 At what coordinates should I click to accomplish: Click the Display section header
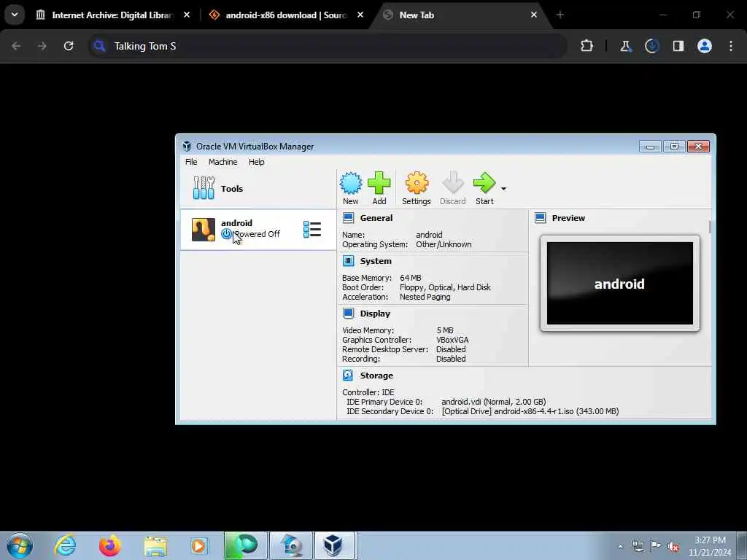coord(375,314)
